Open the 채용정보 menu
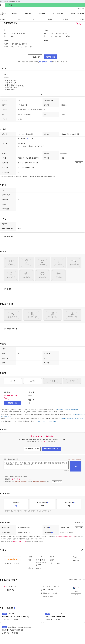The image size is (85, 644). [14, 14]
